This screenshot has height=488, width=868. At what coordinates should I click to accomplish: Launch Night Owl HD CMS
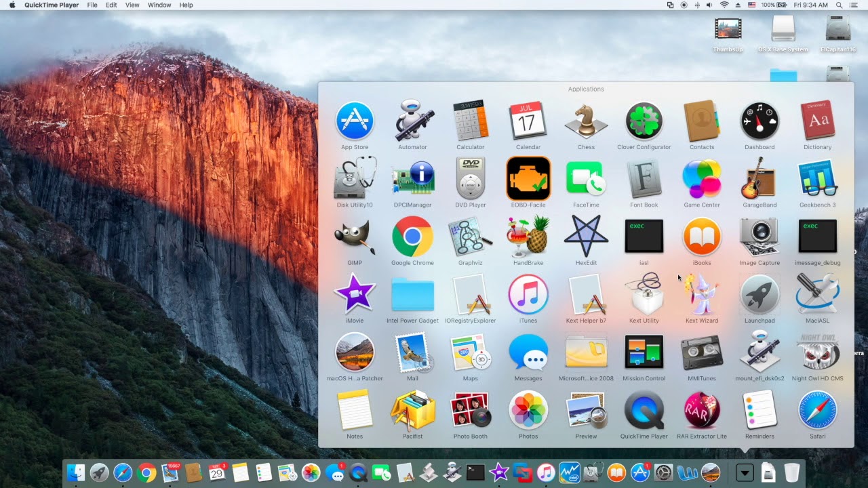point(817,352)
